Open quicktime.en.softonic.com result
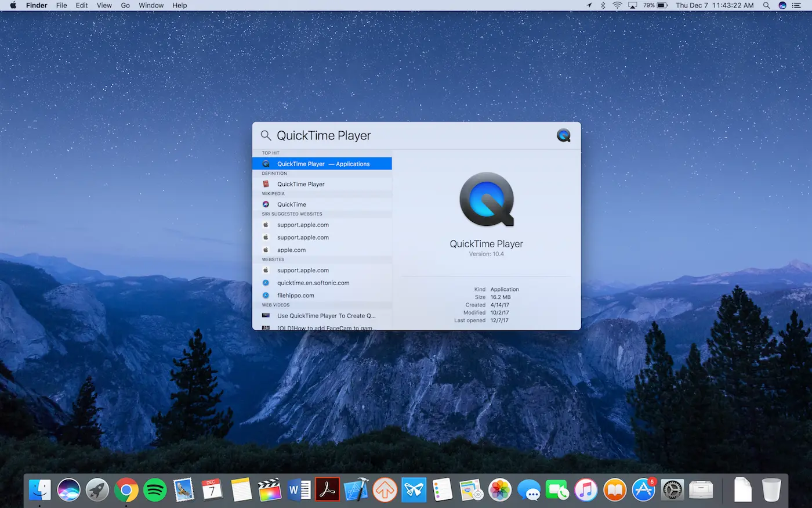This screenshot has height=508, width=812. click(322, 283)
